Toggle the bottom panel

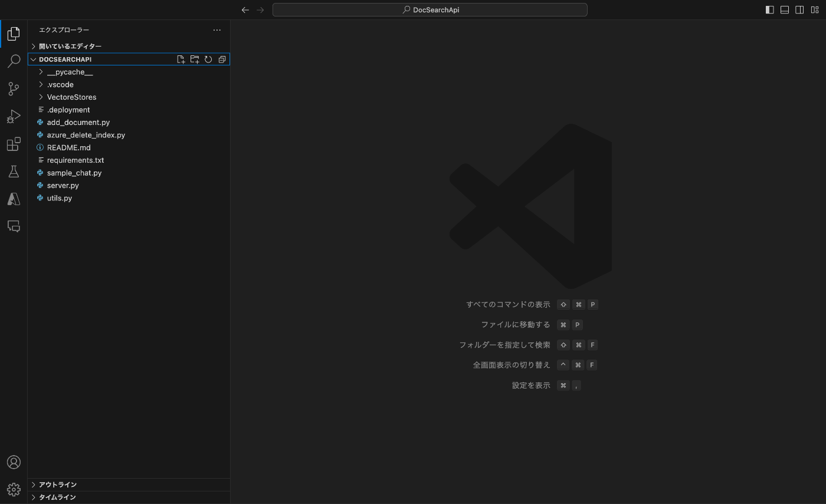785,10
